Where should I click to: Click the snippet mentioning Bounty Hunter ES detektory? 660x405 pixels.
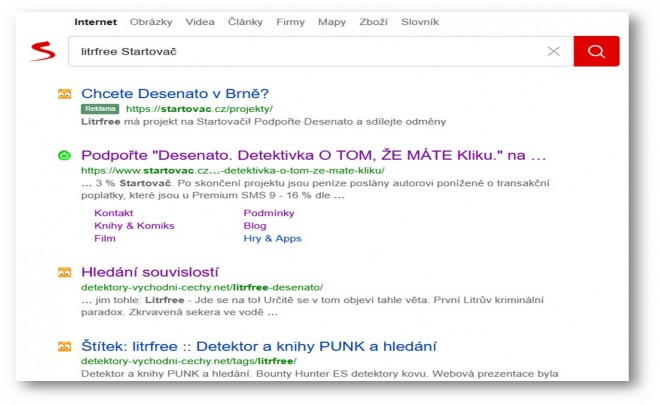(319, 374)
